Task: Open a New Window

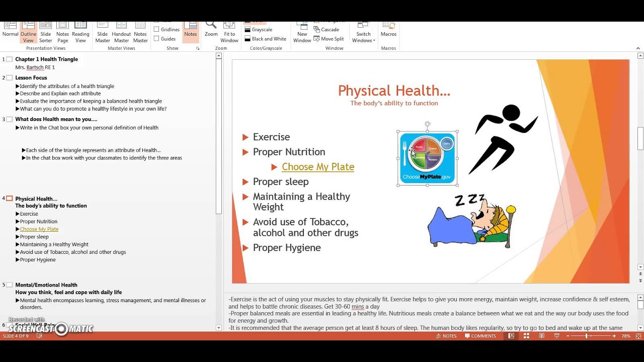Action: coord(302,32)
